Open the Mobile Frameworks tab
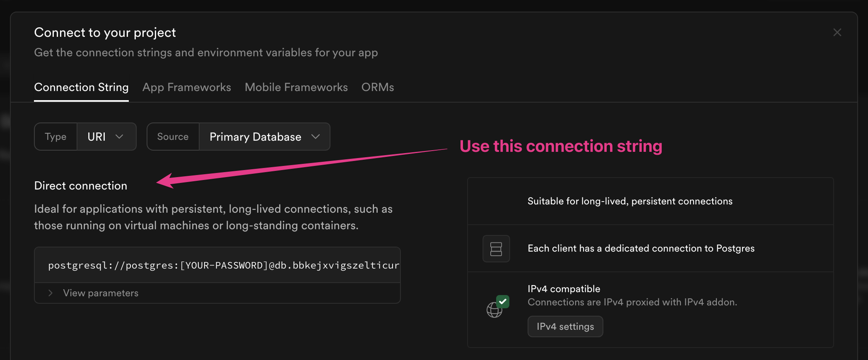868x360 pixels. tap(296, 87)
